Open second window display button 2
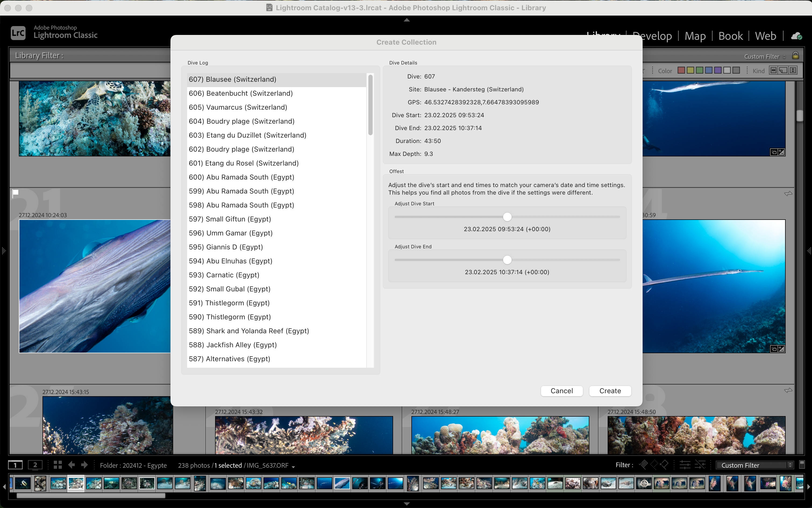 (x=35, y=465)
